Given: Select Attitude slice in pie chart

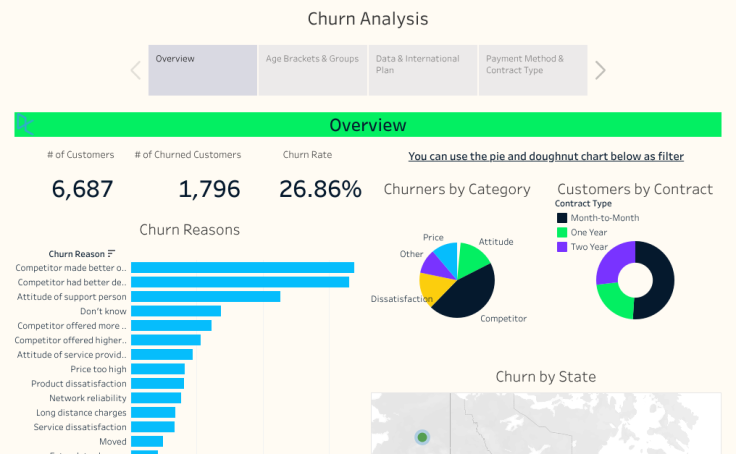Looking at the screenshot, I should [474, 258].
